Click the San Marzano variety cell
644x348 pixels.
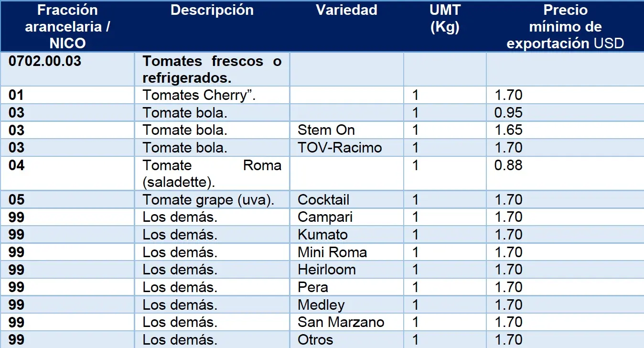(347, 322)
